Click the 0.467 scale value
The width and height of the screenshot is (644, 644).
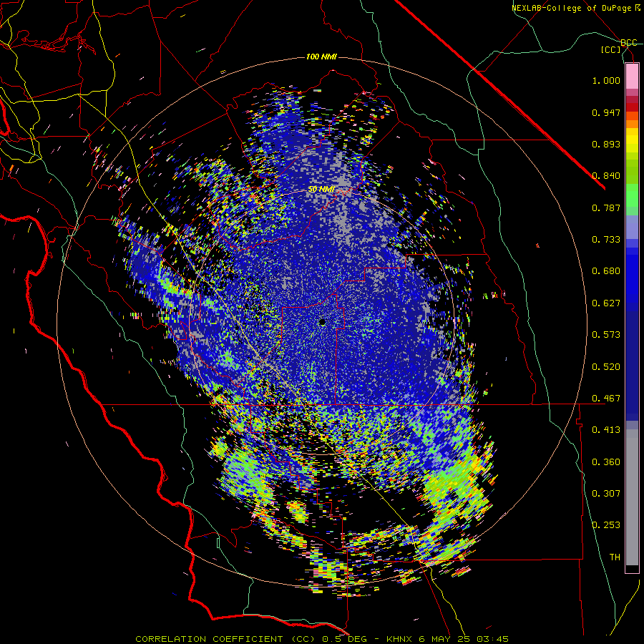pos(606,399)
